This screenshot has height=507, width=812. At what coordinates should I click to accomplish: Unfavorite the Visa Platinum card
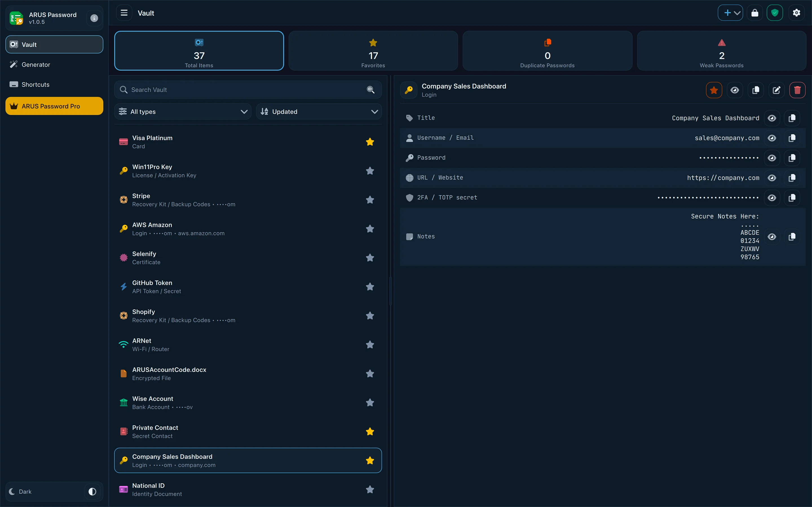370,142
